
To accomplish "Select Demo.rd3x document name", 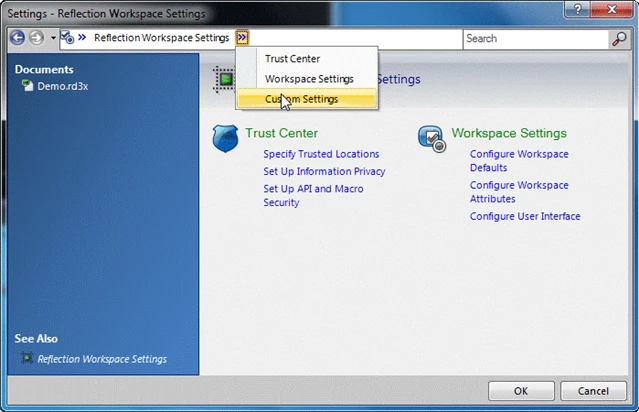I will tap(63, 86).
